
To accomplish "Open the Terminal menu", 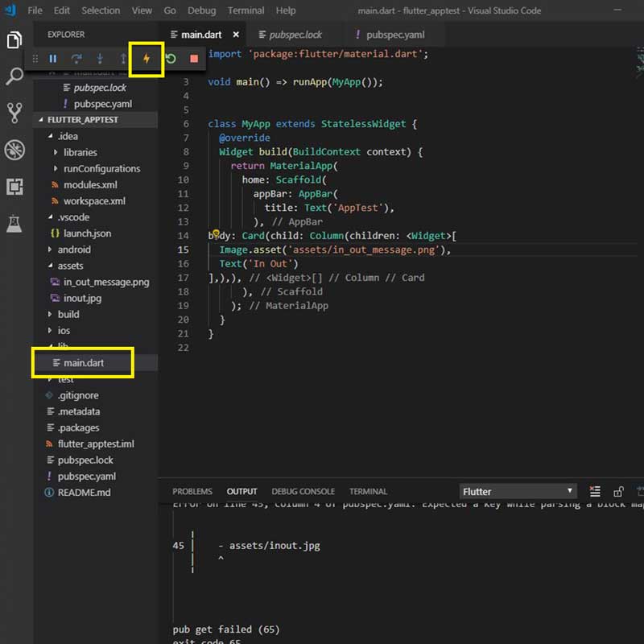I will (x=246, y=10).
